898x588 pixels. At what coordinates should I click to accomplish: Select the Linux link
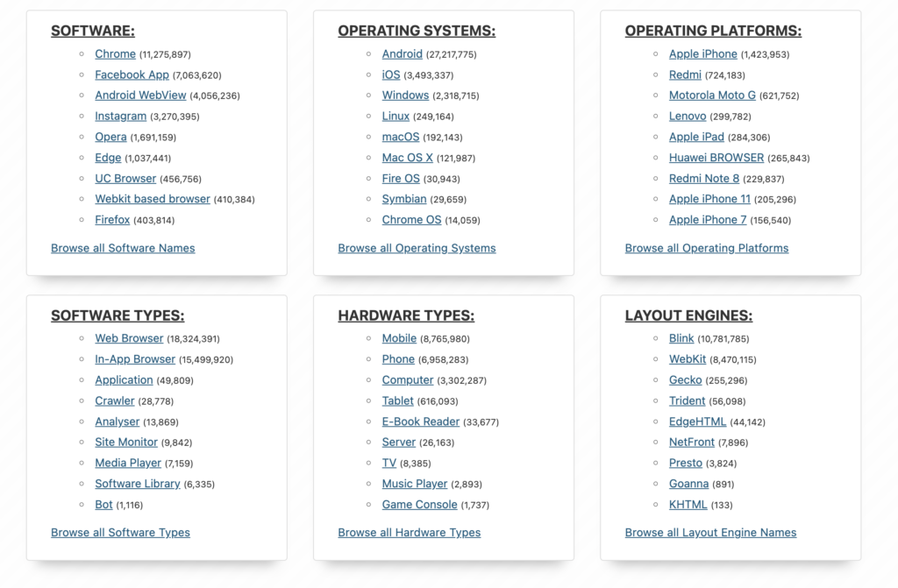point(396,117)
